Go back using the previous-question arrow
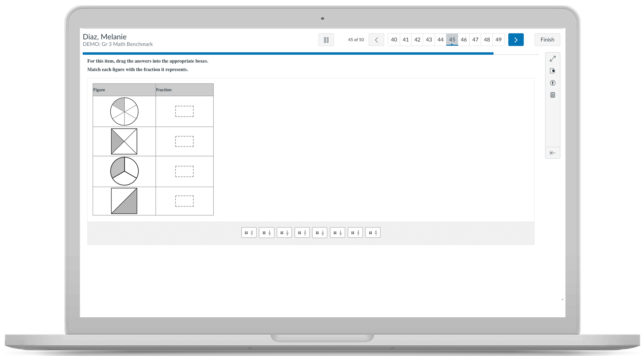The height and width of the screenshot is (356, 644). pyautogui.click(x=376, y=39)
